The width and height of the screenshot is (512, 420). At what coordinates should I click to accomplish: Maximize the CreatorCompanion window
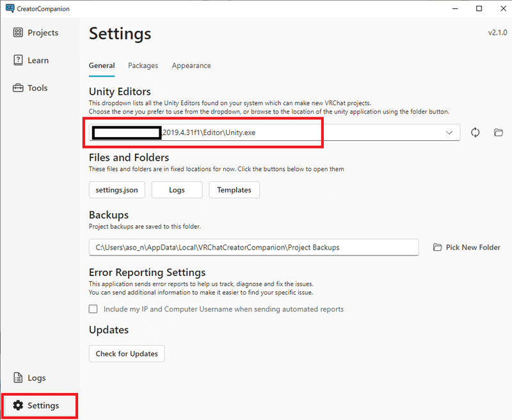479,8
